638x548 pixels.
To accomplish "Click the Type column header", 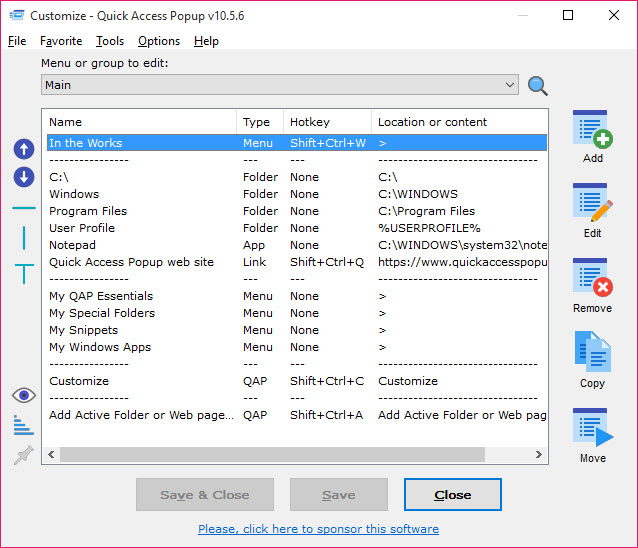I will pyautogui.click(x=260, y=122).
